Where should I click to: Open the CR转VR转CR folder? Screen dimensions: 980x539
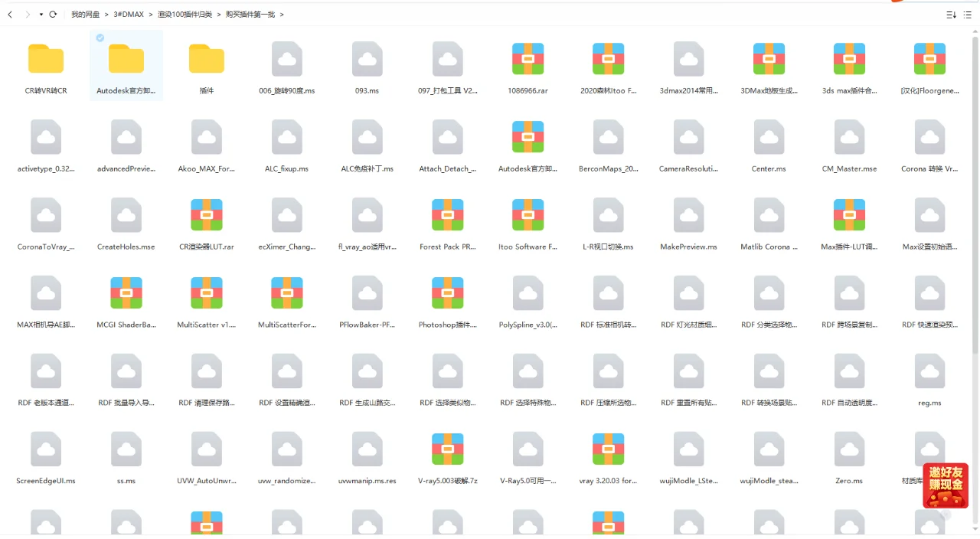(46, 59)
